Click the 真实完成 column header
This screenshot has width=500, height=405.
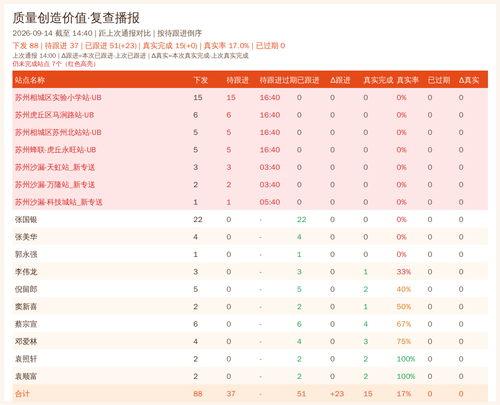coord(378,80)
